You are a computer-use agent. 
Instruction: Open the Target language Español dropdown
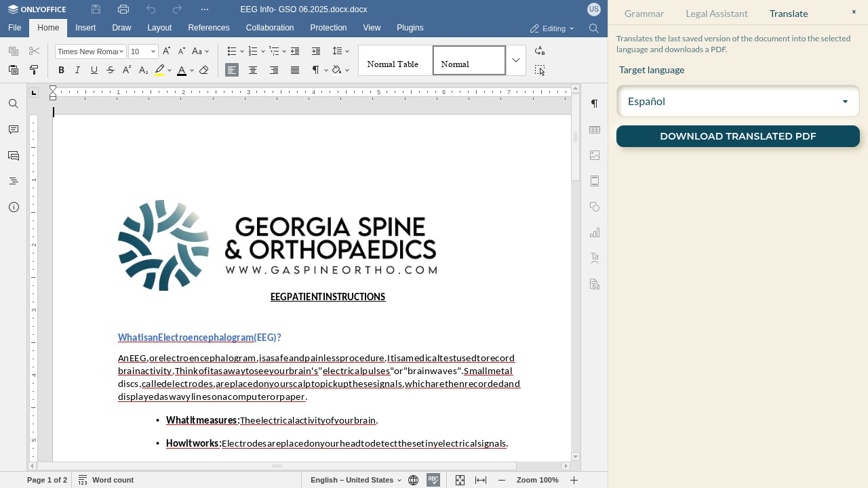coord(738,102)
